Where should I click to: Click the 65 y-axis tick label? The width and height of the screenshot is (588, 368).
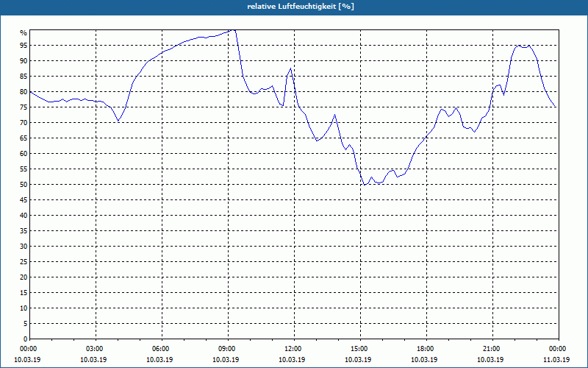click(x=24, y=138)
